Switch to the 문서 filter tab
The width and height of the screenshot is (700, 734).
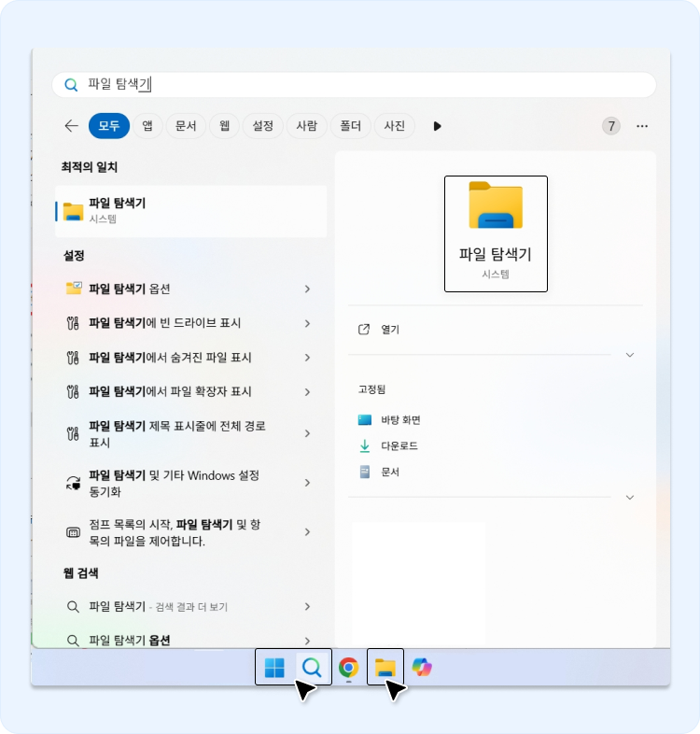(186, 126)
